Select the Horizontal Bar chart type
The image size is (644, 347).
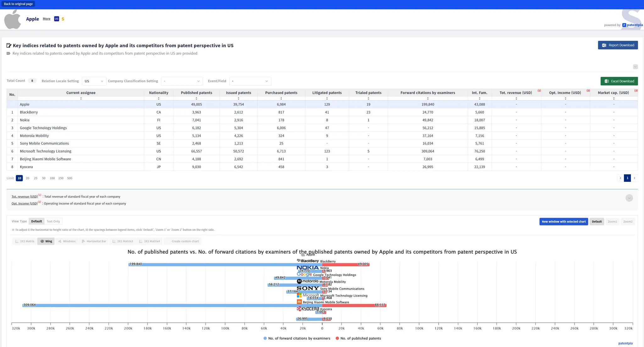[x=94, y=241]
